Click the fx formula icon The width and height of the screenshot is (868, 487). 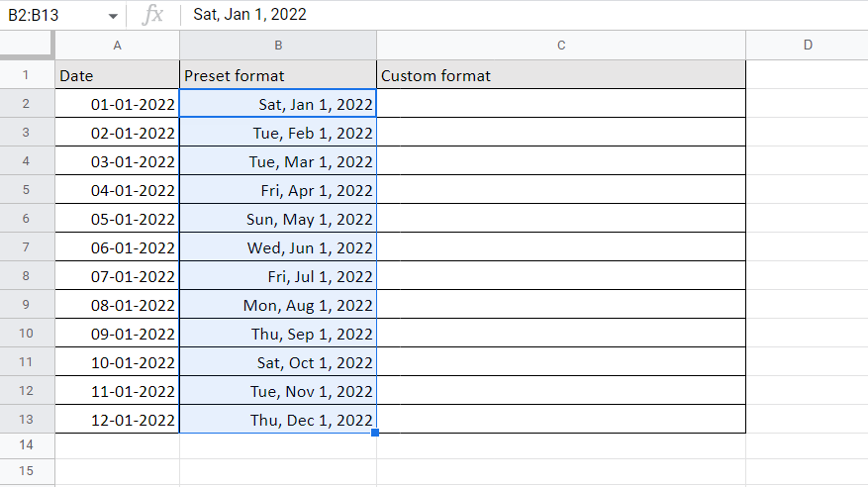(x=152, y=15)
